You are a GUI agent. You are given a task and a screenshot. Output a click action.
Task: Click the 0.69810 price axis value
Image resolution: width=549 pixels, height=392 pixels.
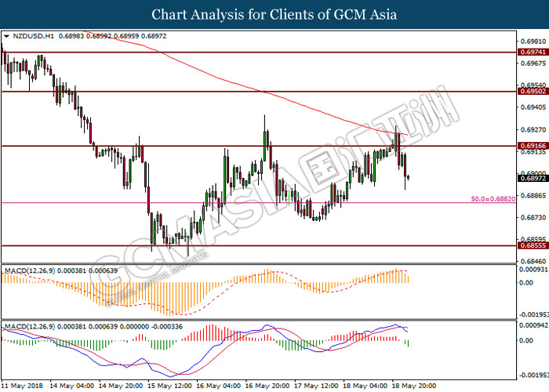(x=533, y=42)
